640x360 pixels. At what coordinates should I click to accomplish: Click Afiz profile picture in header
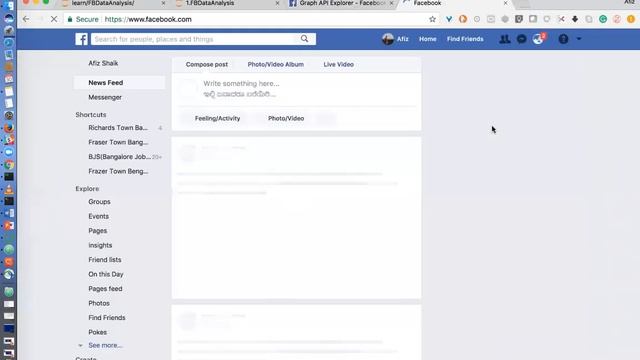click(x=388, y=39)
